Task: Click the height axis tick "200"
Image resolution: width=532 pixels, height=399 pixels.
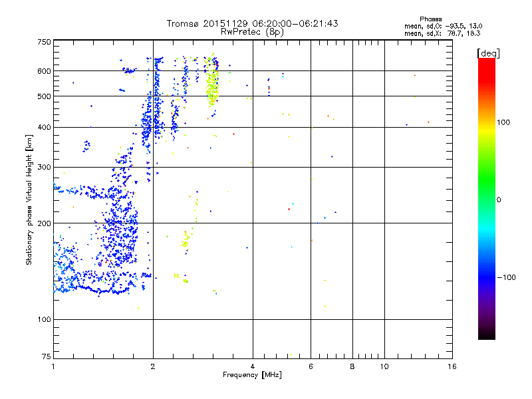Action: pos(44,223)
